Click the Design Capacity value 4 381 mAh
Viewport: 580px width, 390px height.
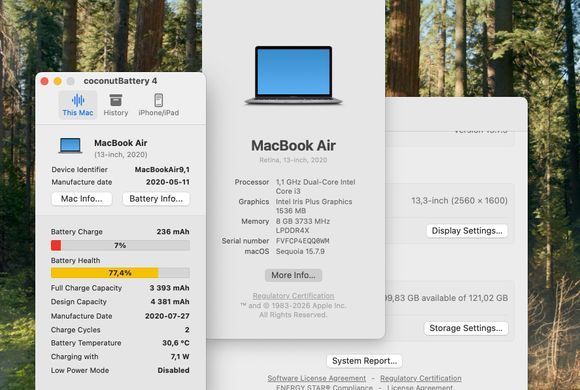170,302
